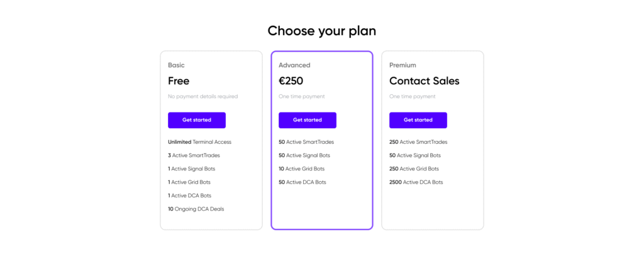Click Unlimited Terminal Access feature
This screenshot has height=264, width=644.
coord(199,142)
